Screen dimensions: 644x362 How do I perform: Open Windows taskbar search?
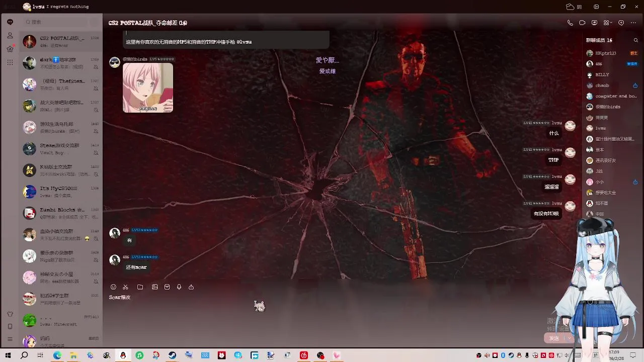[24, 355]
